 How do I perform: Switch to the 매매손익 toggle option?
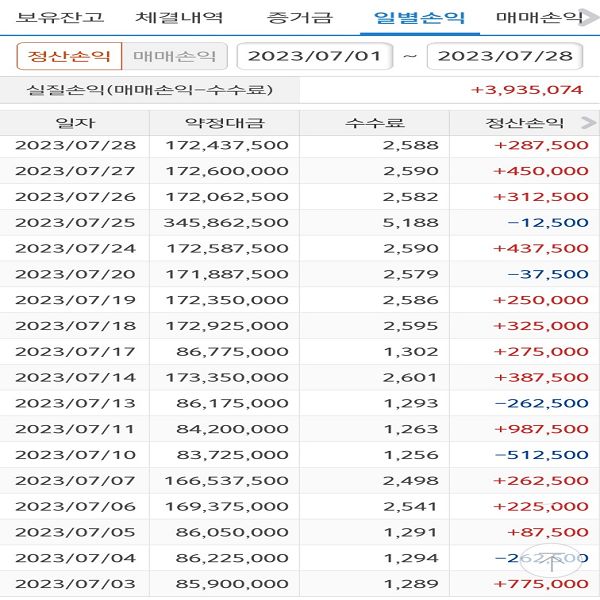pyautogui.click(x=174, y=56)
